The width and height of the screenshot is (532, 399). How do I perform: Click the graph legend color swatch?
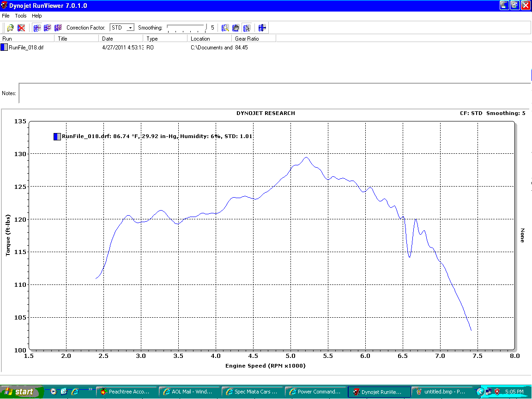click(57, 136)
